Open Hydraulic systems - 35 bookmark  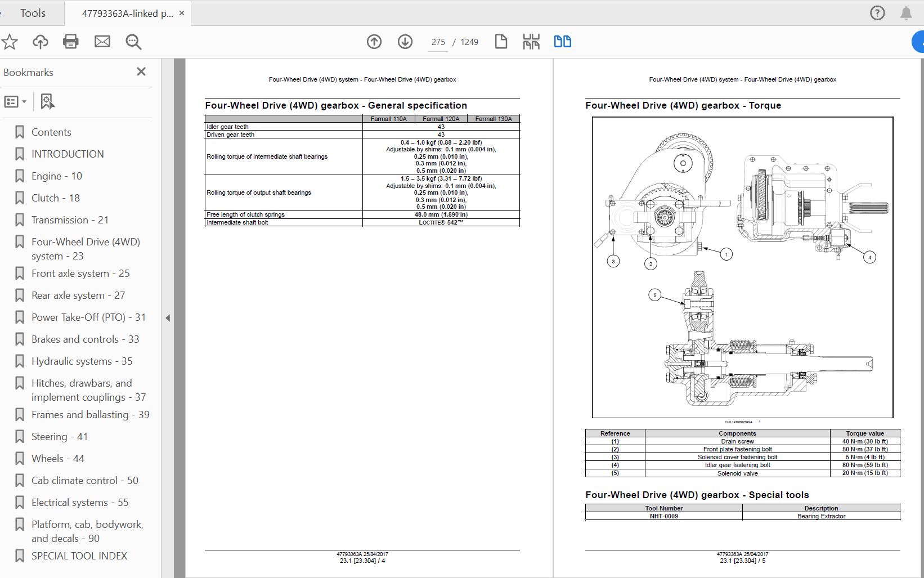click(x=82, y=361)
